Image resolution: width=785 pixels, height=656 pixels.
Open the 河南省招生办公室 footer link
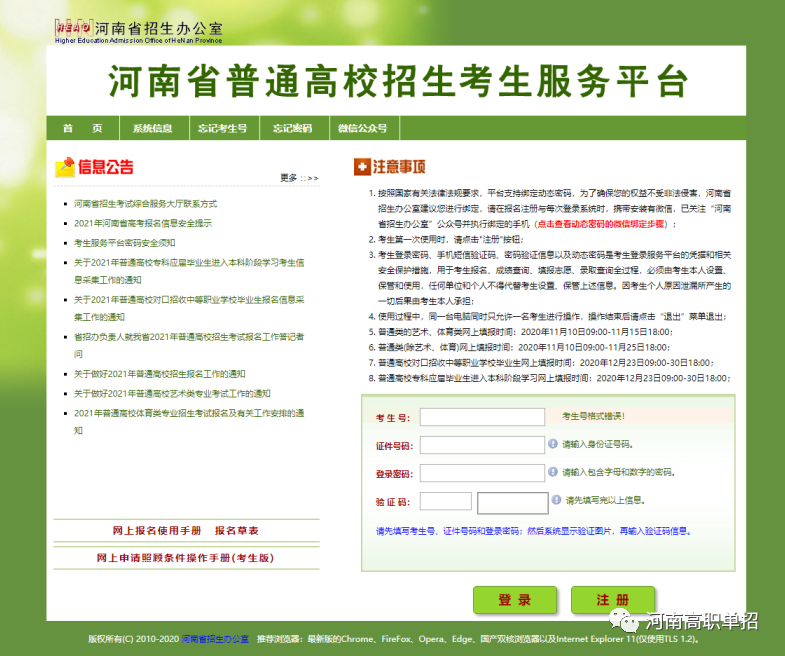coord(215,639)
